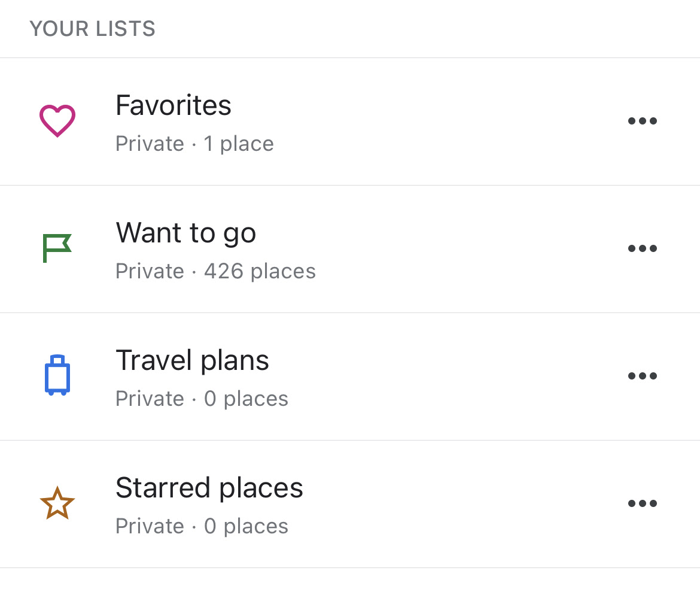700x592 pixels.
Task: Tap the green flag Want to go icon
Action: tap(57, 248)
